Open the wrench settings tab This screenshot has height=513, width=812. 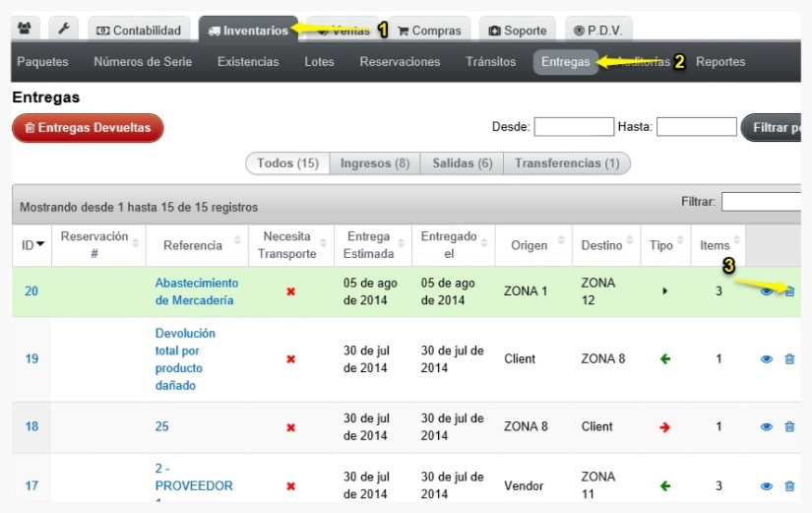point(64,29)
